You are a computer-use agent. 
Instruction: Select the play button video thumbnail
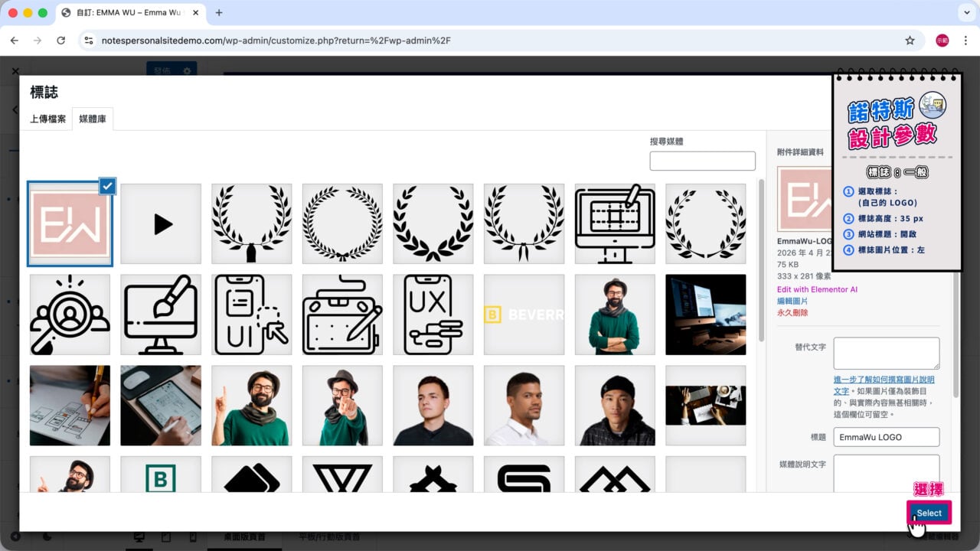click(x=161, y=223)
